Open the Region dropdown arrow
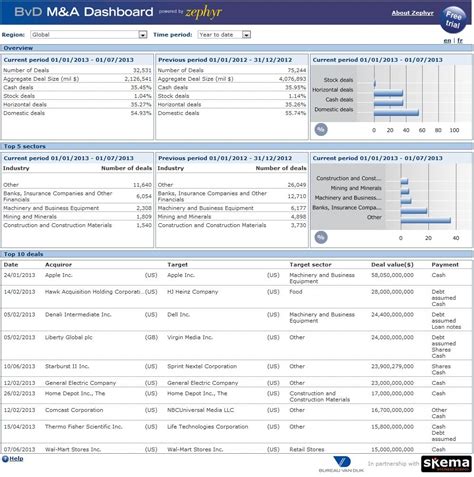 click(143, 35)
